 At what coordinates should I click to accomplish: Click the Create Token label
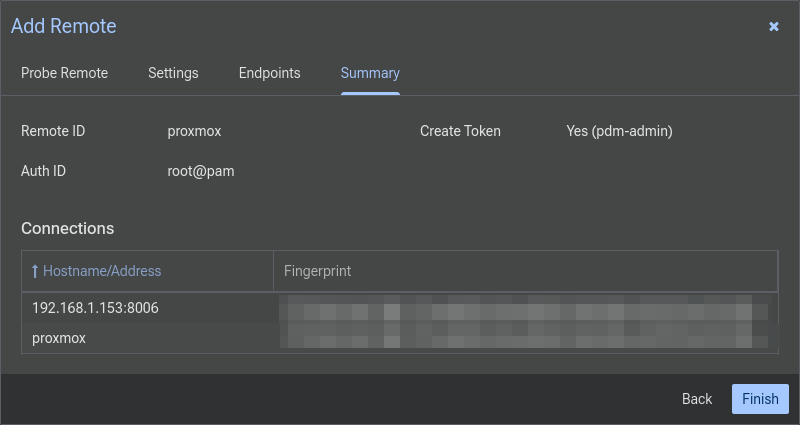460,131
